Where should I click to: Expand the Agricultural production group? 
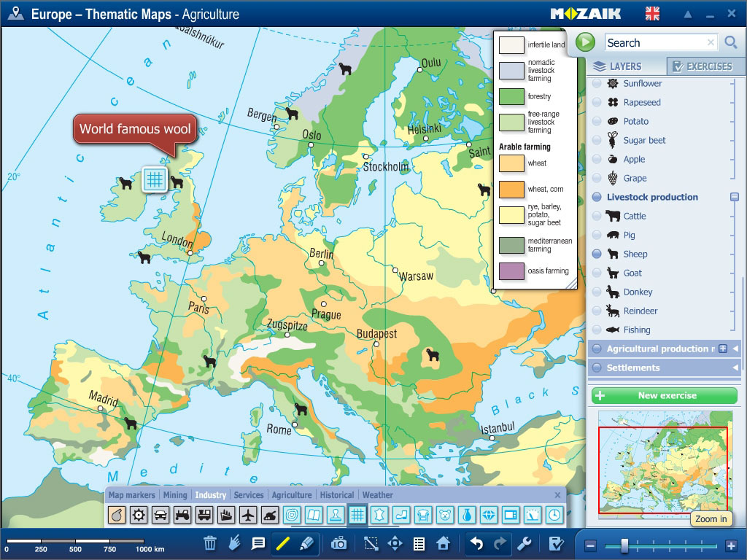click(x=723, y=349)
